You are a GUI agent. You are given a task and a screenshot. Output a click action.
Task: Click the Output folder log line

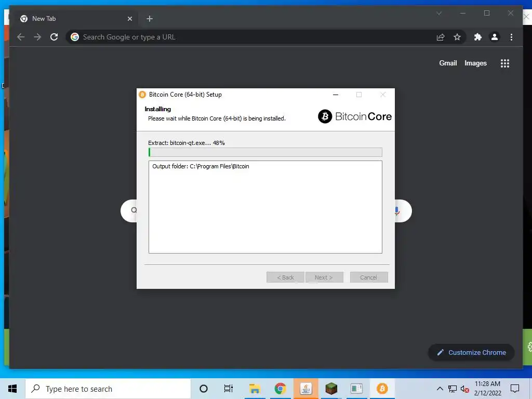click(x=201, y=166)
